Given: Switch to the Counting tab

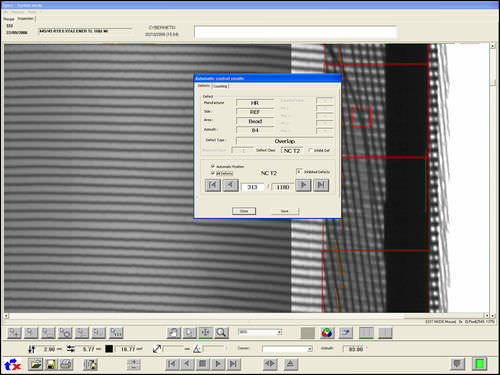Looking at the screenshot, I should pos(220,86).
